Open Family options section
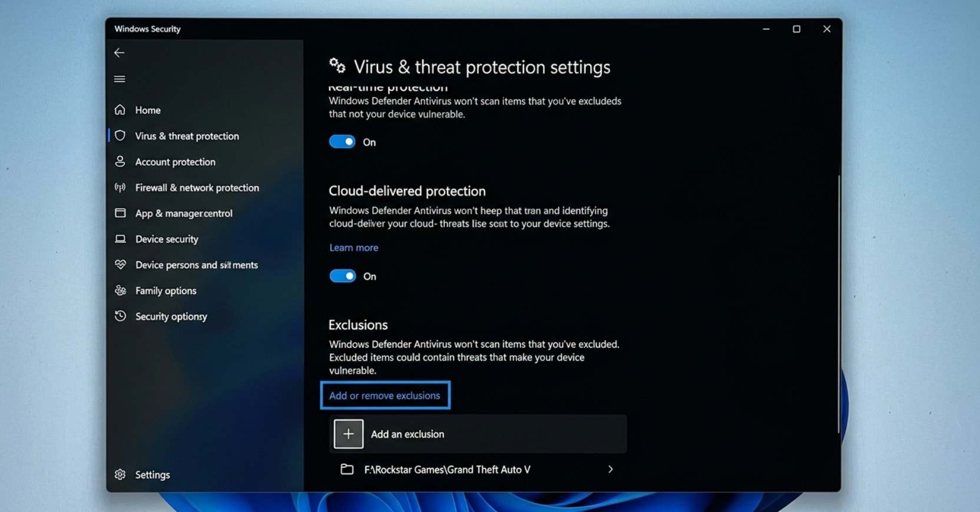This screenshot has width=980, height=512. (x=165, y=291)
